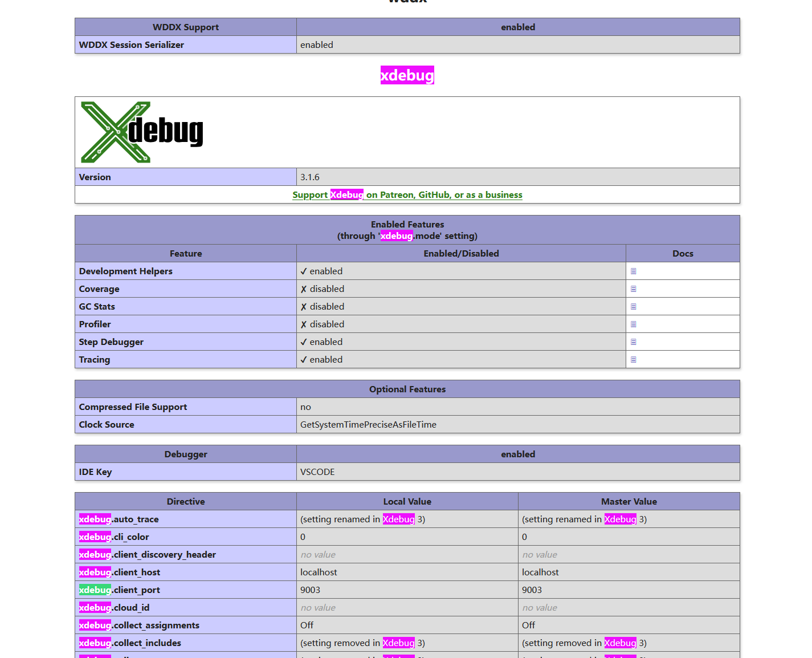Select the xdebug.collect_includes directive
The width and height of the screenshot is (812, 658).
pos(130,643)
